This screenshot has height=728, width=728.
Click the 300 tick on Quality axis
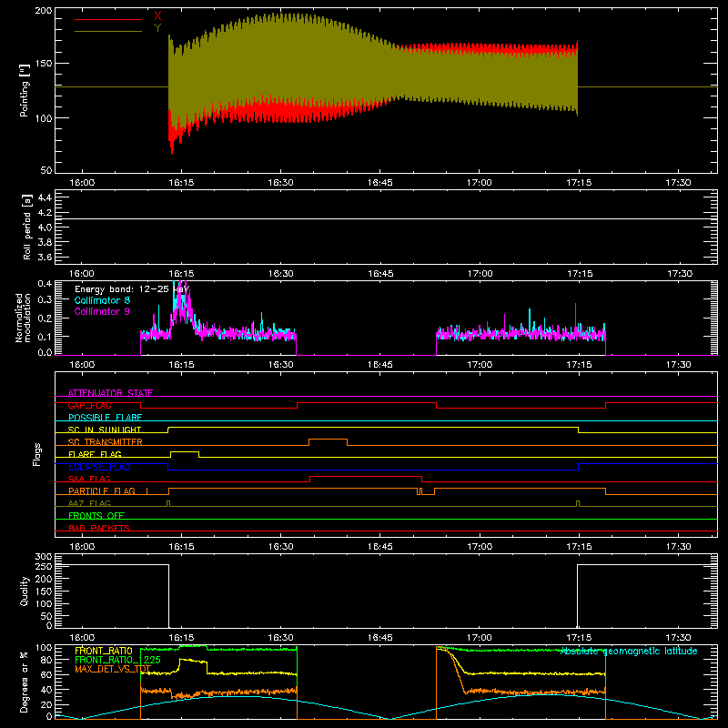[44, 557]
